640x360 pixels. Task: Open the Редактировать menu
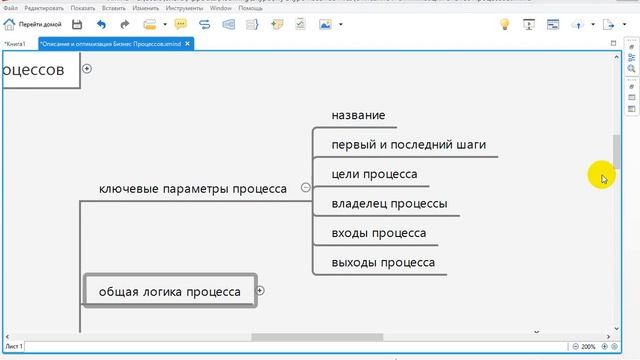(44, 8)
